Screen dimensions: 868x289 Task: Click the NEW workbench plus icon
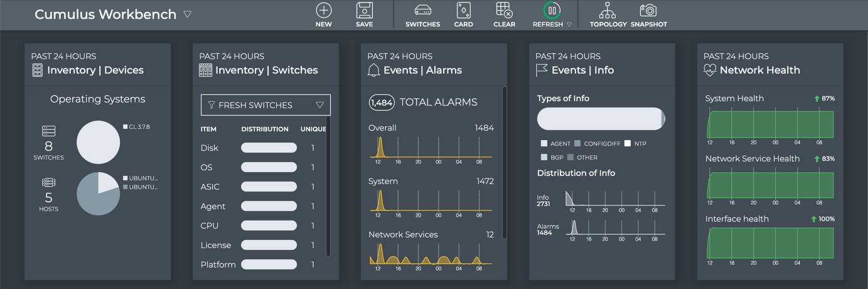click(323, 11)
